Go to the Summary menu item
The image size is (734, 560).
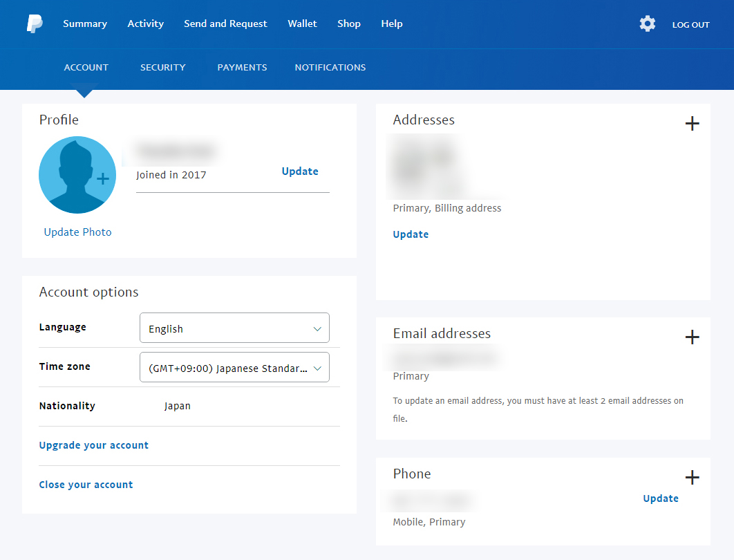coord(85,24)
